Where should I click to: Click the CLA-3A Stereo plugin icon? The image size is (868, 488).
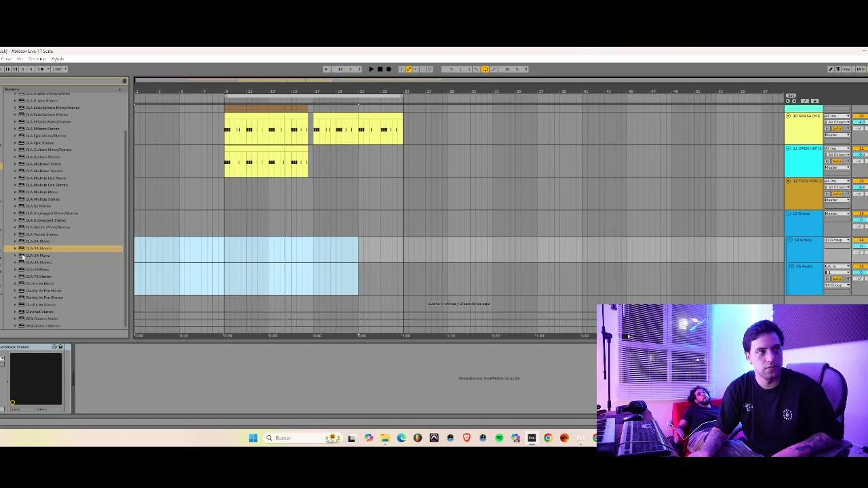21,262
